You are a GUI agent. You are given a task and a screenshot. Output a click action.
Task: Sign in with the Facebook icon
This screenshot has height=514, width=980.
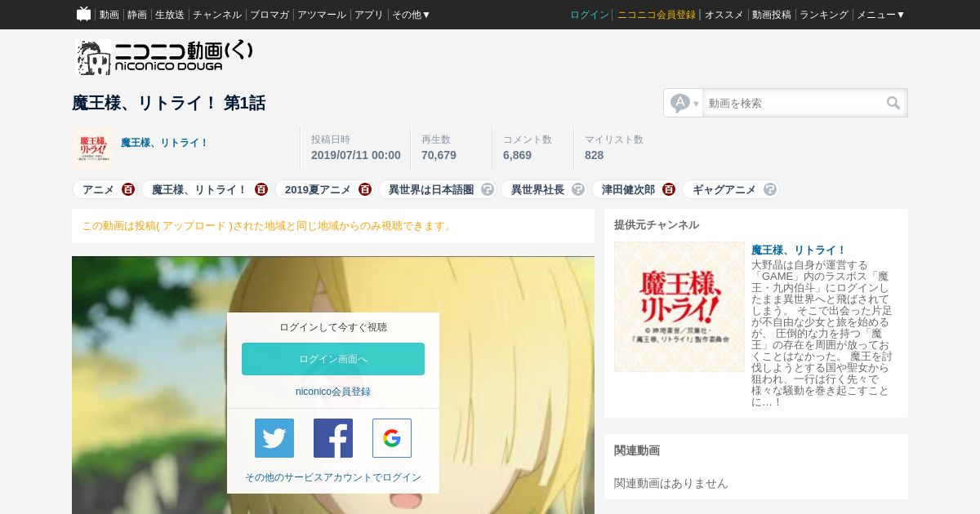pos(333,438)
